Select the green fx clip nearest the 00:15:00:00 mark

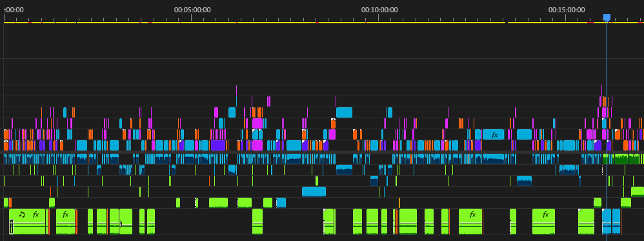tap(543, 221)
